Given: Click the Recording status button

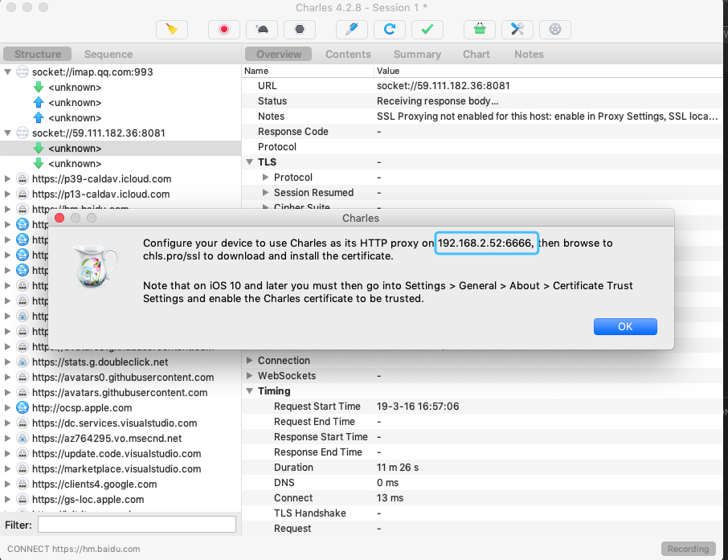Looking at the screenshot, I should click(x=688, y=549).
